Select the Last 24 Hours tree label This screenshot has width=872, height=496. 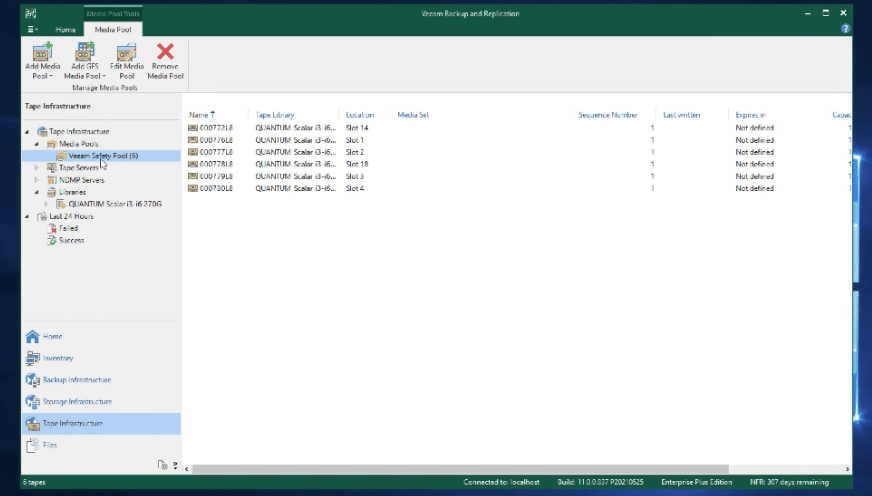pos(71,216)
